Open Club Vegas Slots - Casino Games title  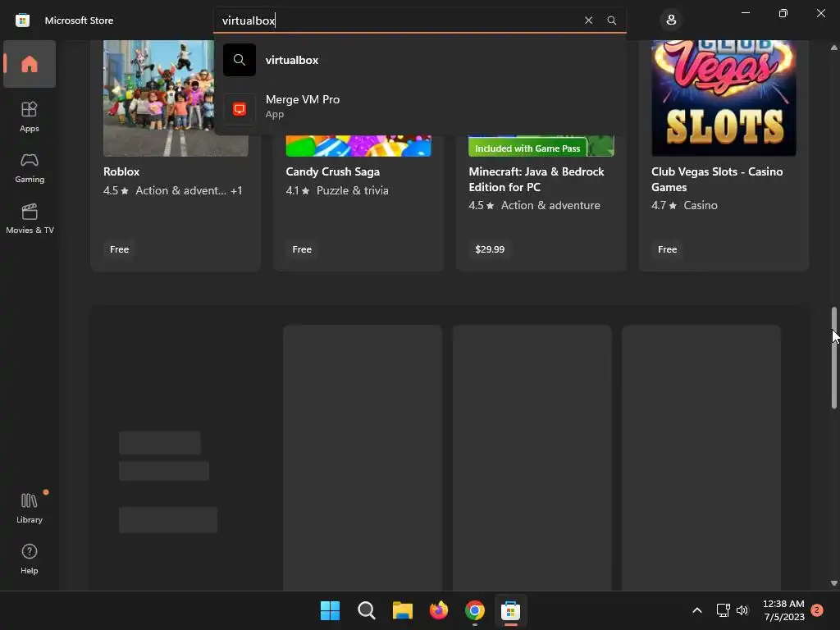(717, 179)
